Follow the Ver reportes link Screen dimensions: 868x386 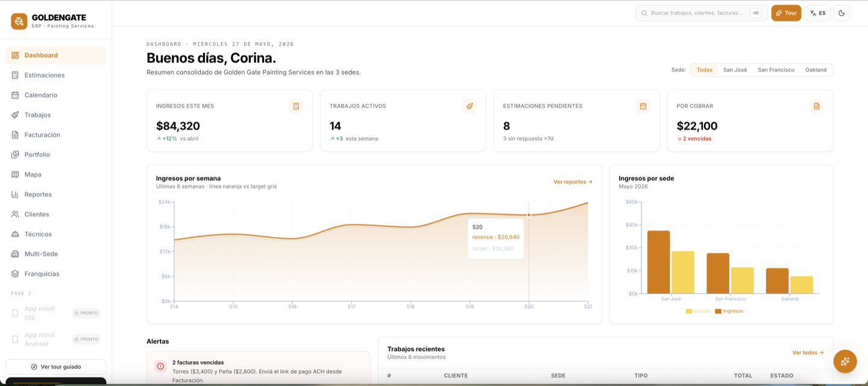[x=573, y=182]
